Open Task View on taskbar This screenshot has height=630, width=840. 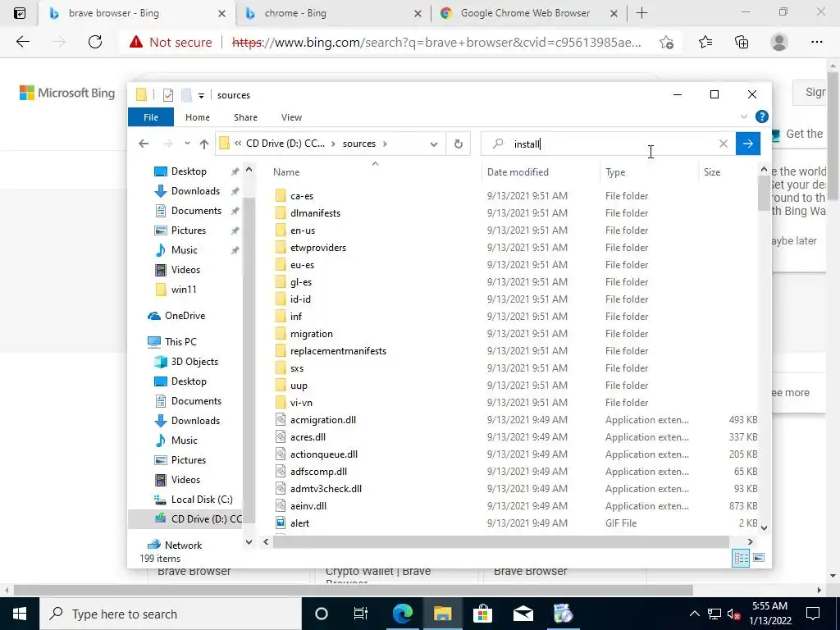[361, 614]
